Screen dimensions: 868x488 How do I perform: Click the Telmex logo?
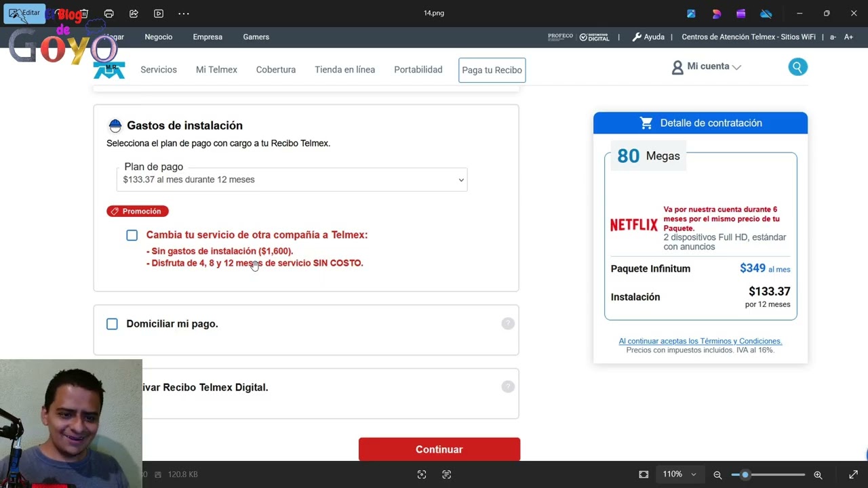pos(109,70)
